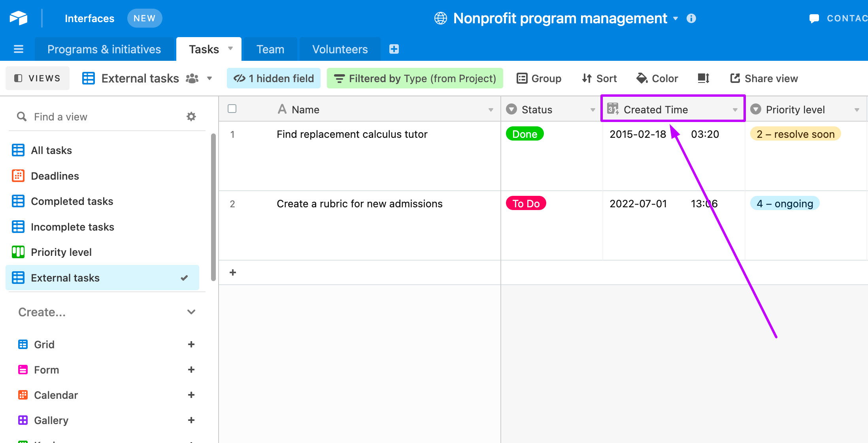Open the hamburger table list menu
The image size is (868, 443).
click(19, 49)
